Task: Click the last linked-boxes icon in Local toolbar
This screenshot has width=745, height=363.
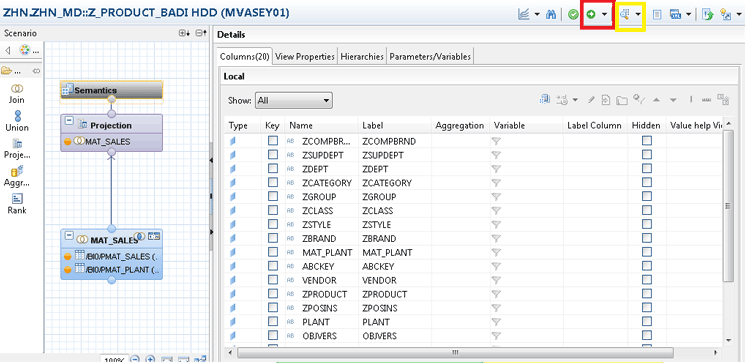Action: coord(723,99)
